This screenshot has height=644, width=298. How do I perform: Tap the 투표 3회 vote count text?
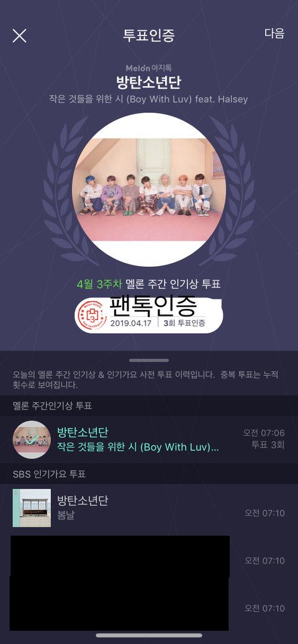[x=268, y=445]
